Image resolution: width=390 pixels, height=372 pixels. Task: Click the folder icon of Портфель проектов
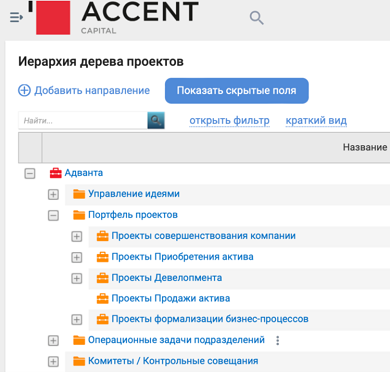pos(79,215)
